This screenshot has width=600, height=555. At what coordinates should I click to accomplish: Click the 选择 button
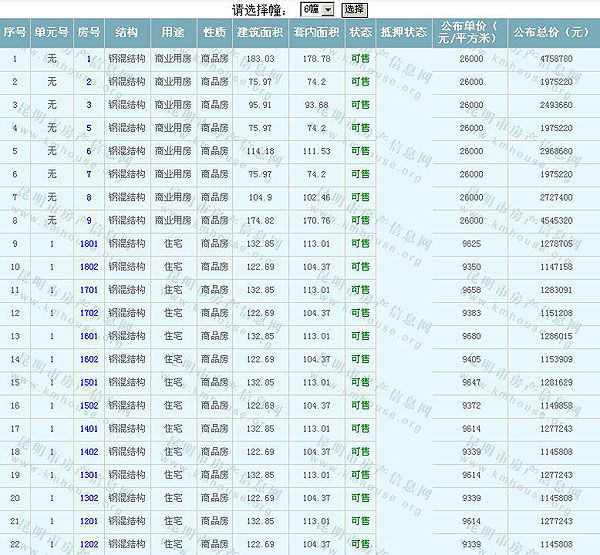pyautogui.click(x=355, y=9)
